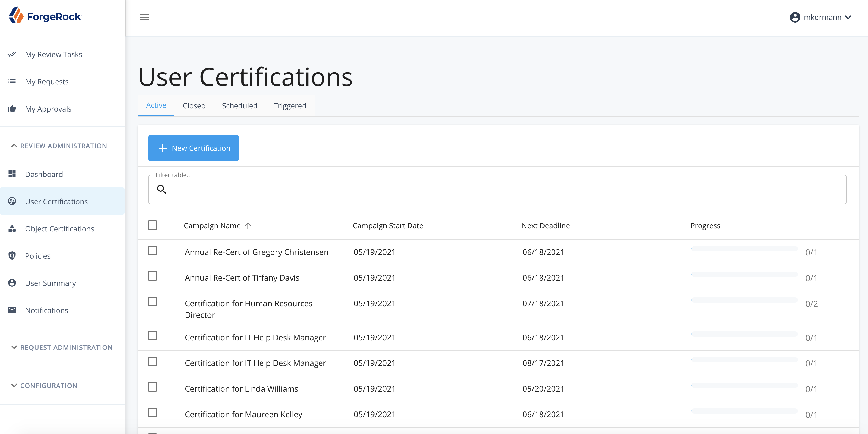Toggle the select-all checkbox in table header

(152, 225)
